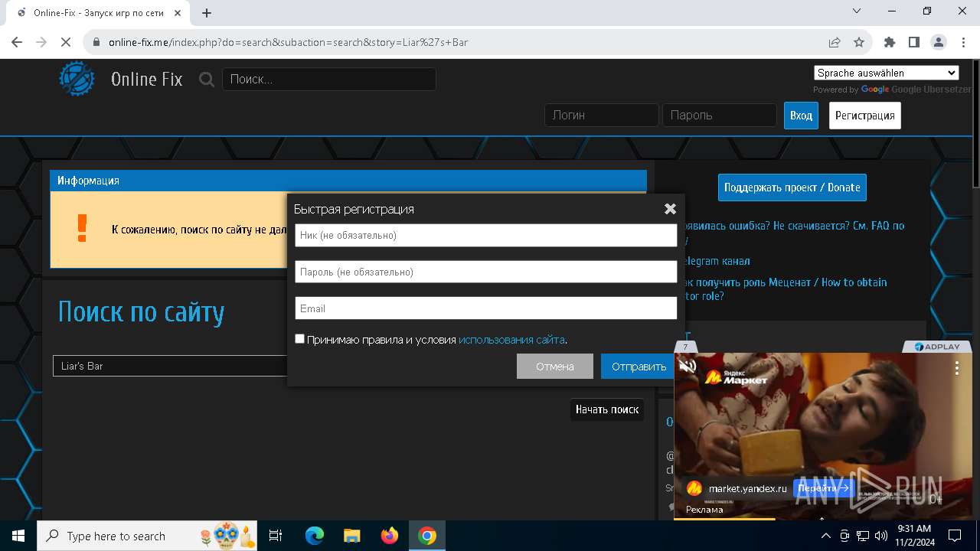Open File Explorer from the taskbar
Viewport: 980px width, 551px height.
point(351,536)
